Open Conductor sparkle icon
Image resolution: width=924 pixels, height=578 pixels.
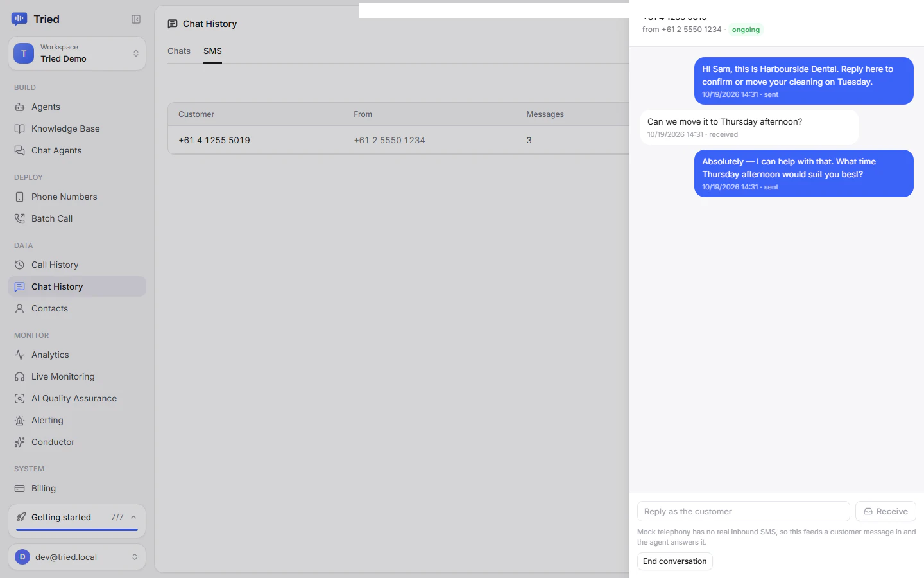20,442
